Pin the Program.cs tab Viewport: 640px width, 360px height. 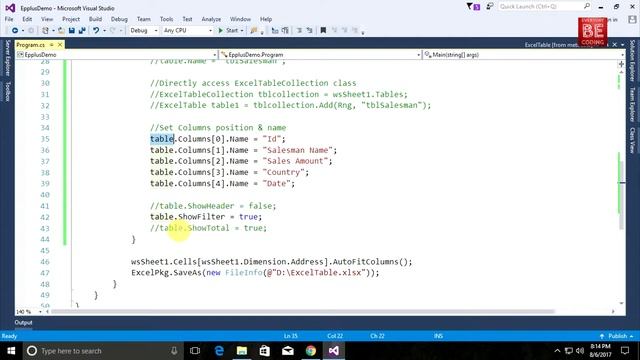[x=52, y=44]
